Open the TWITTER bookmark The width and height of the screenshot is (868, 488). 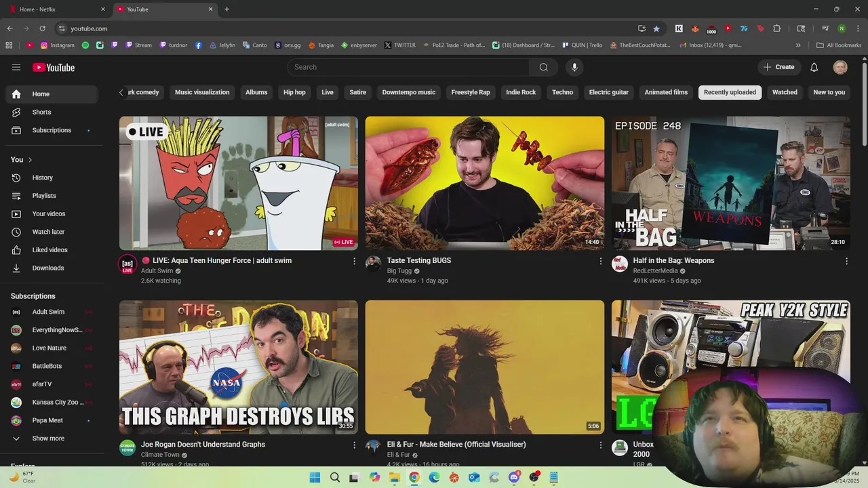pyautogui.click(x=399, y=45)
